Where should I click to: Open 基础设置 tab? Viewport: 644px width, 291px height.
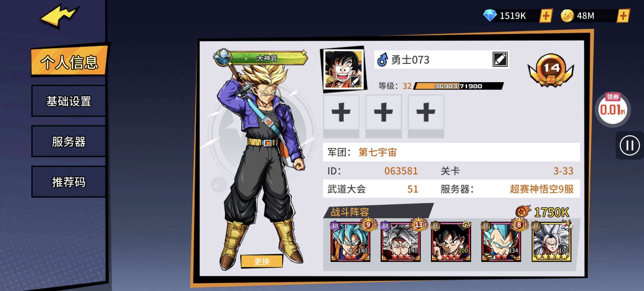coord(69,101)
